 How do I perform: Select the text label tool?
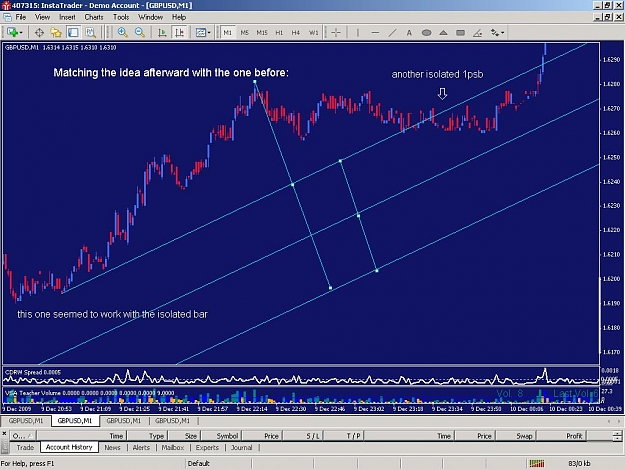tap(409, 33)
